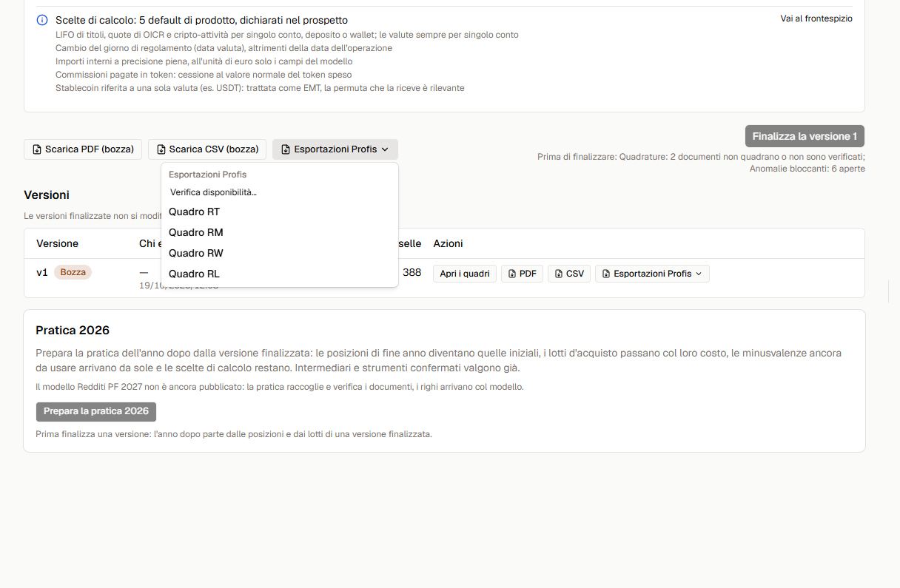Image resolution: width=900 pixels, height=588 pixels.
Task: Select Quadro RW from the export menu
Action: pos(280,253)
